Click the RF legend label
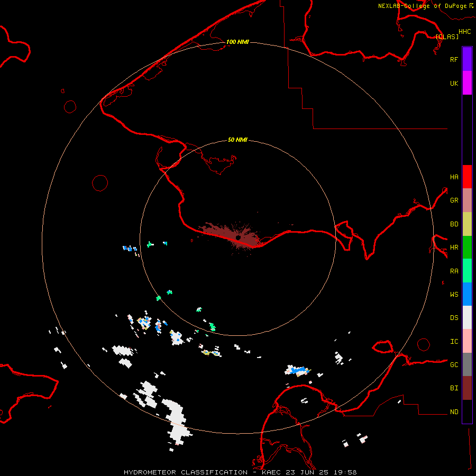The height and width of the screenshot is (476, 476). click(x=454, y=59)
